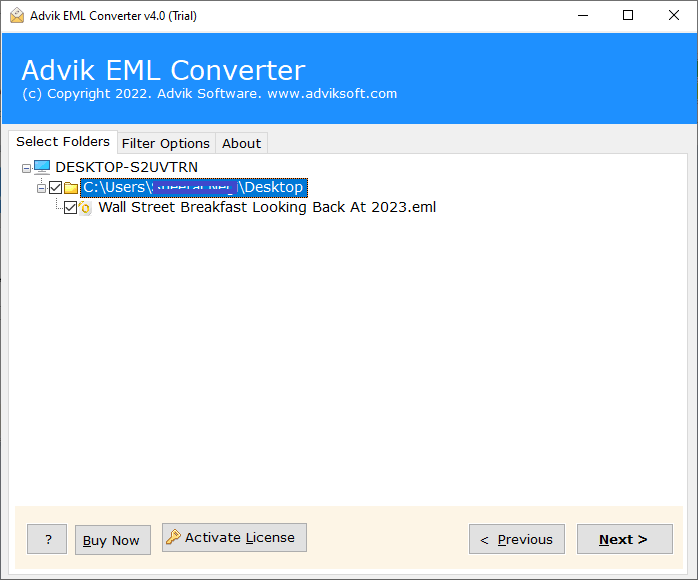Switch to the Select Folders tab
Viewport: 699px width, 582px height.
63,142
